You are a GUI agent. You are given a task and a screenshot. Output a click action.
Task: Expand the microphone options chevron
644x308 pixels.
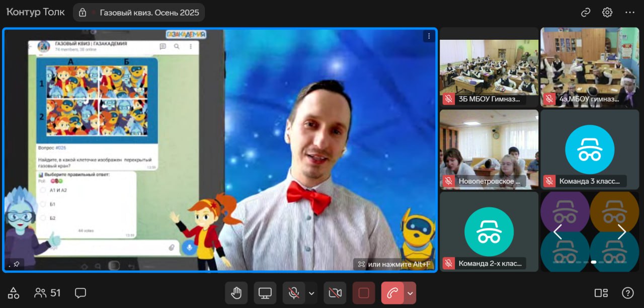pos(311,293)
